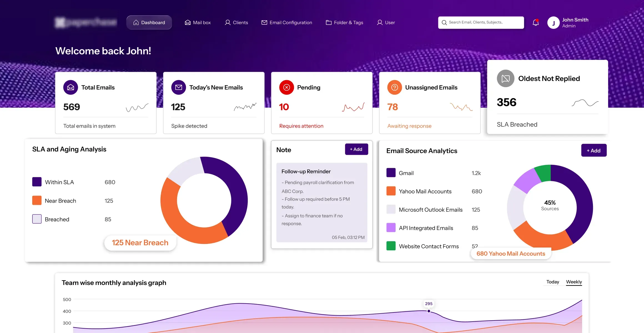Add a new note with + Add
Image resolution: width=644 pixels, height=333 pixels.
pyautogui.click(x=356, y=149)
